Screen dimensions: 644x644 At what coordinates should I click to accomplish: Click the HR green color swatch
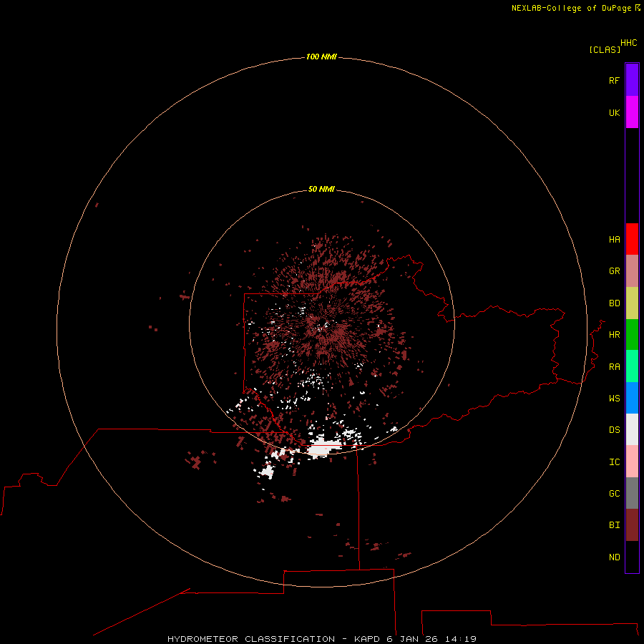coord(632,335)
